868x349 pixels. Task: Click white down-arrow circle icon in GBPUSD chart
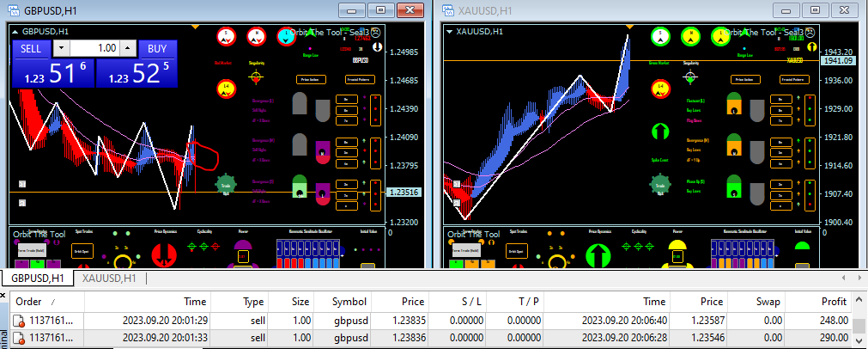pos(377,47)
